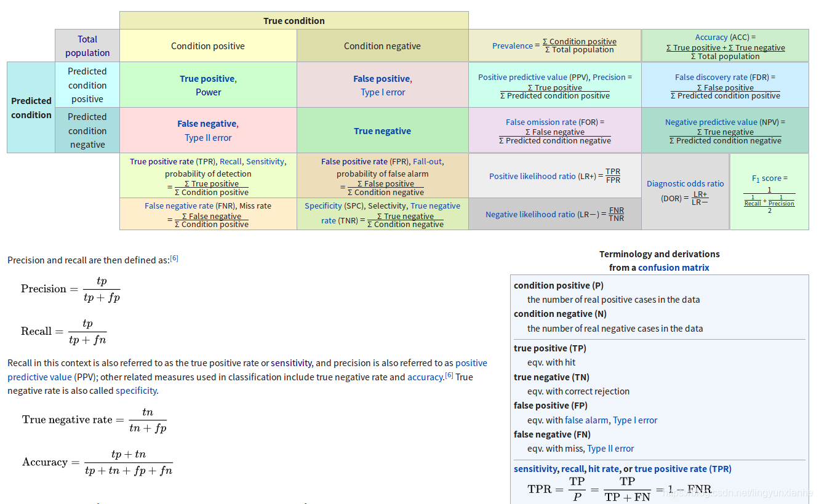
Task: Click the True negative rate formula
Action: [x=95, y=420]
